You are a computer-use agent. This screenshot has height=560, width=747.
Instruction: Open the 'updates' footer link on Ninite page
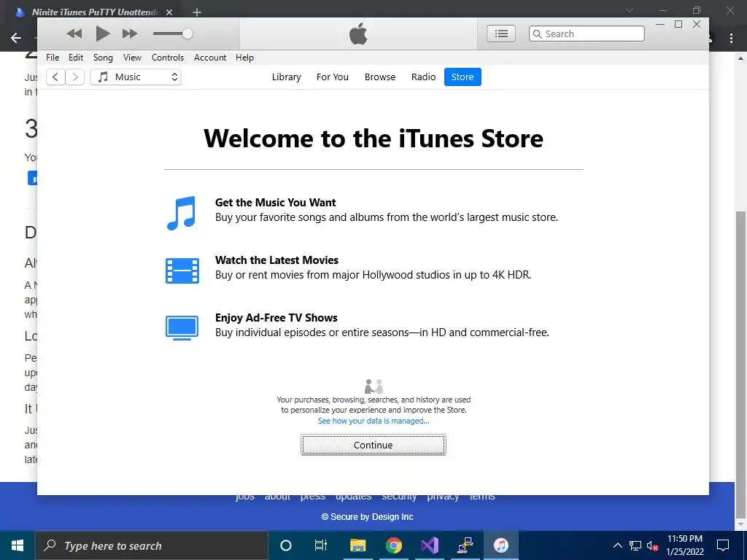[x=353, y=497]
